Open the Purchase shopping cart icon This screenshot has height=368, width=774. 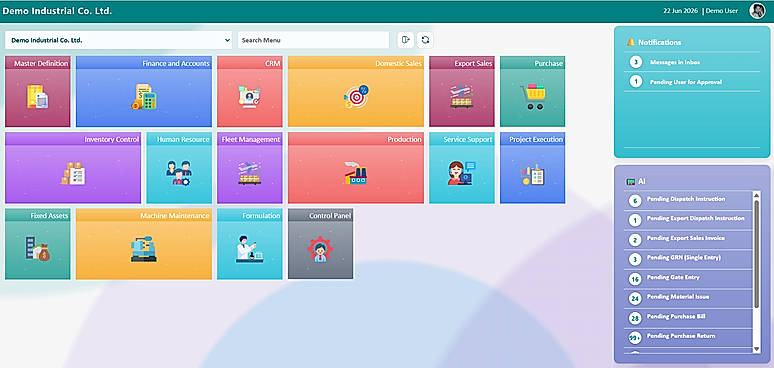[533, 97]
